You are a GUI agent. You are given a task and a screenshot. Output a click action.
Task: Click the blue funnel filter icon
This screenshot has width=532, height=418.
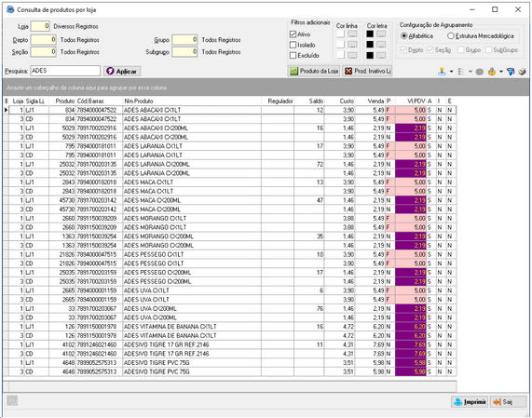511,71
